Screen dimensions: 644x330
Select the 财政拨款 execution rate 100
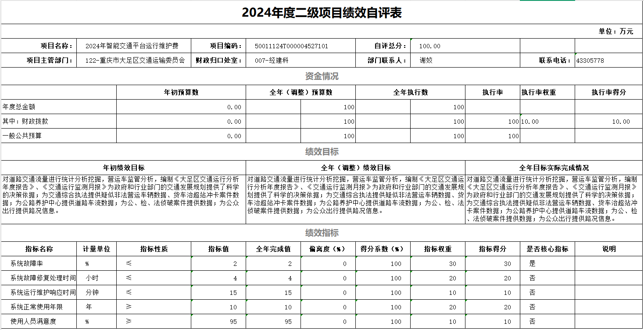(512, 121)
